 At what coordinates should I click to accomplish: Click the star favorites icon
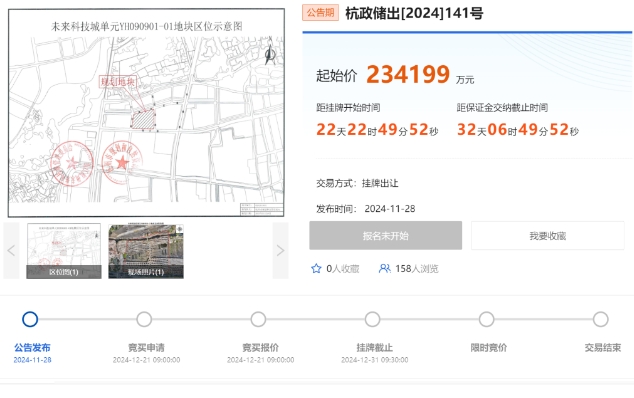tap(316, 269)
